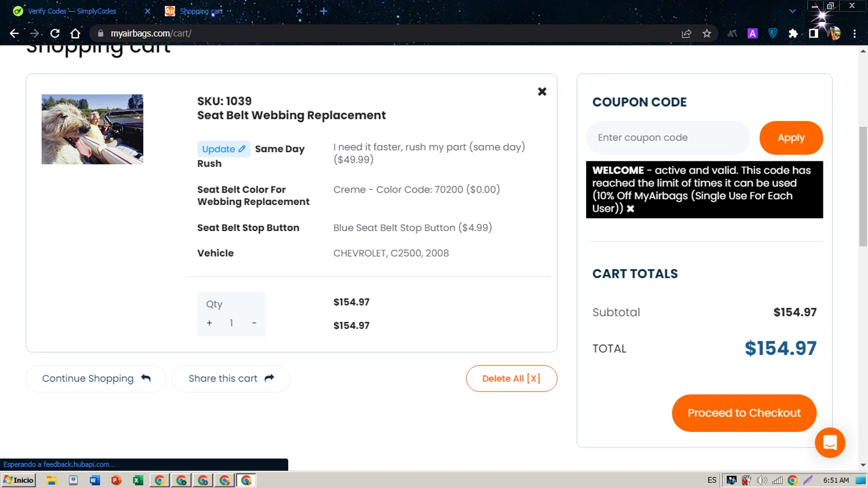Click 'Seat Belt Webbing Replacement' title
Viewport: 868px width, 488px height.
[292, 115]
